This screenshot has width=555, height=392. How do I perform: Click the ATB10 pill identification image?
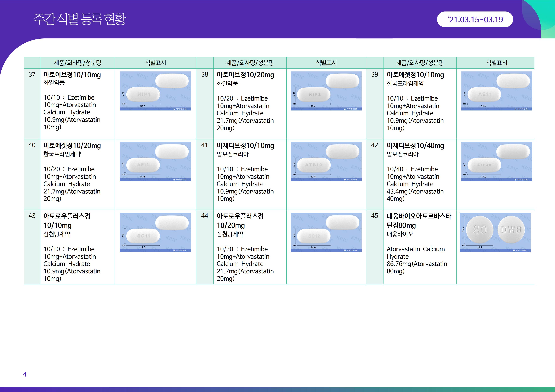coord(326,161)
